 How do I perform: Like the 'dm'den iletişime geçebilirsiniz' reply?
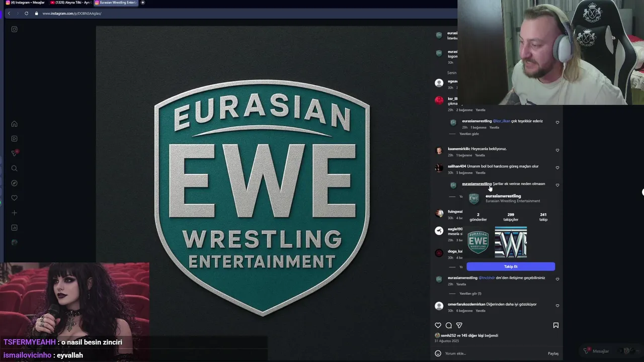(x=557, y=279)
